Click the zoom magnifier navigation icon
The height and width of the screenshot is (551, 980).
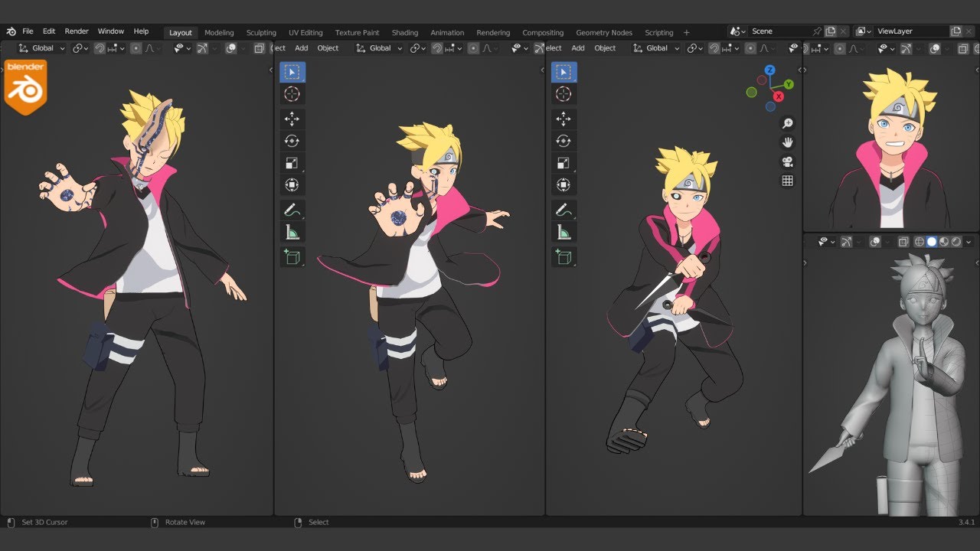[x=787, y=123]
